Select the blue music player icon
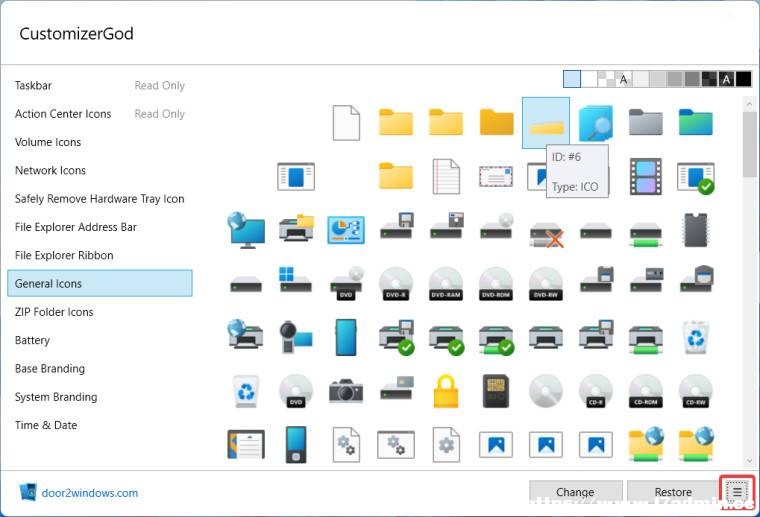This screenshot has height=517, width=760. coord(296,444)
